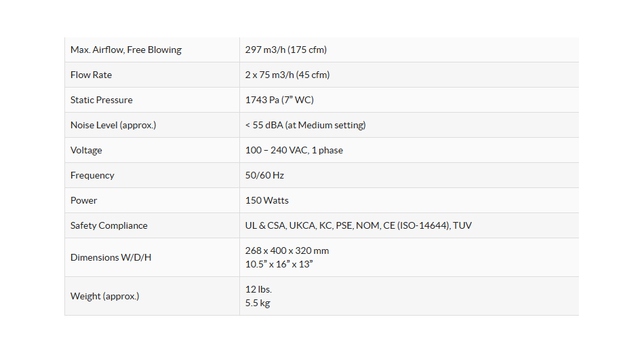Click the 'Noise Level (approx.)' label
The image size is (644, 353).
[113, 125]
